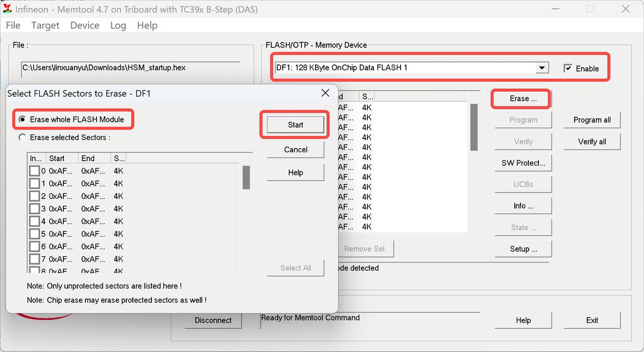Disconnect from the target
Screen dimensions: 644x352
coord(213,320)
